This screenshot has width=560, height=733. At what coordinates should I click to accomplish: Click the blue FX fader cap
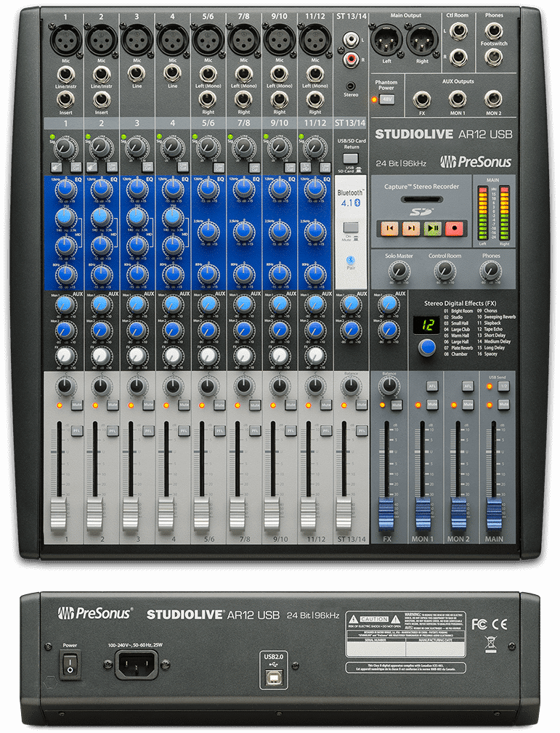point(386,514)
